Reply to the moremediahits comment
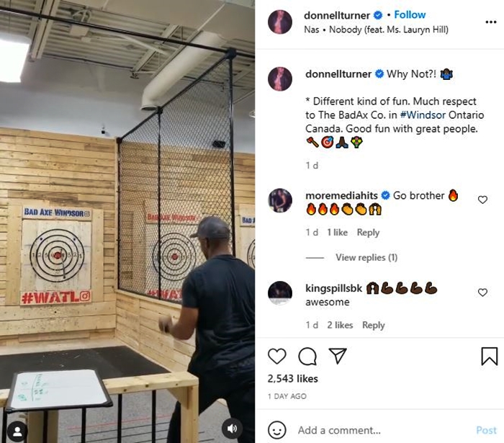The width and height of the screenshot is (504, 443). (368, 233)
